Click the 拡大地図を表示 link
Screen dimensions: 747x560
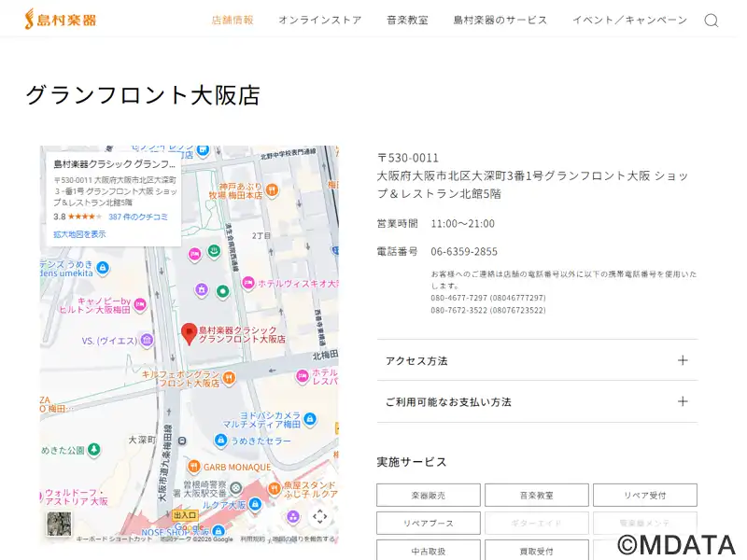click(79, 234)
